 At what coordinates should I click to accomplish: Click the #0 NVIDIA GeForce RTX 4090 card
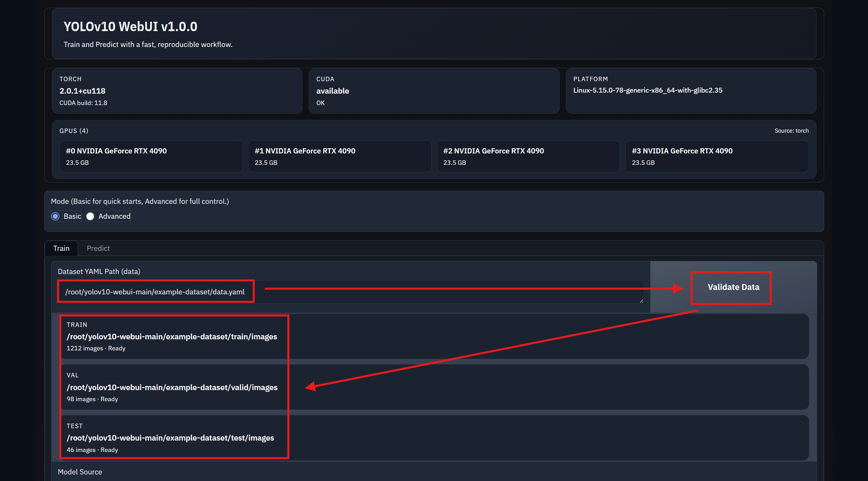coord(151,156)
